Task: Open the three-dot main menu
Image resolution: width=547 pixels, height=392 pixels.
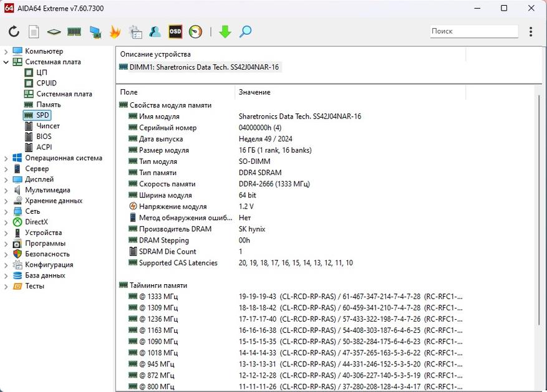Action: tap(531, 32)
